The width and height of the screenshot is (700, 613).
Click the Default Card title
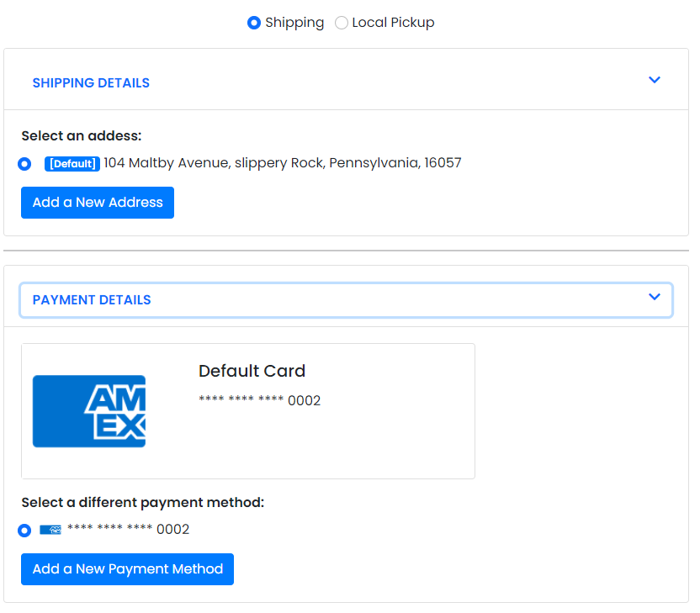[x=252, y=371]
